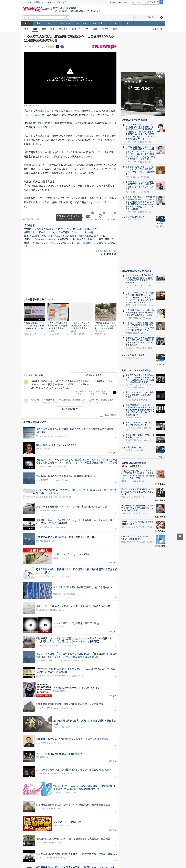Screen dimensions: 186x868
Task: Open the 経済 category
Action: pos(52,29)
